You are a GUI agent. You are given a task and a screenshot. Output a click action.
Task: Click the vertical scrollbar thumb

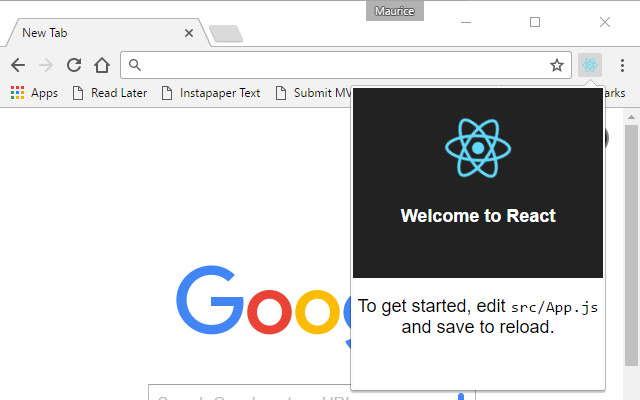[631, 245]
